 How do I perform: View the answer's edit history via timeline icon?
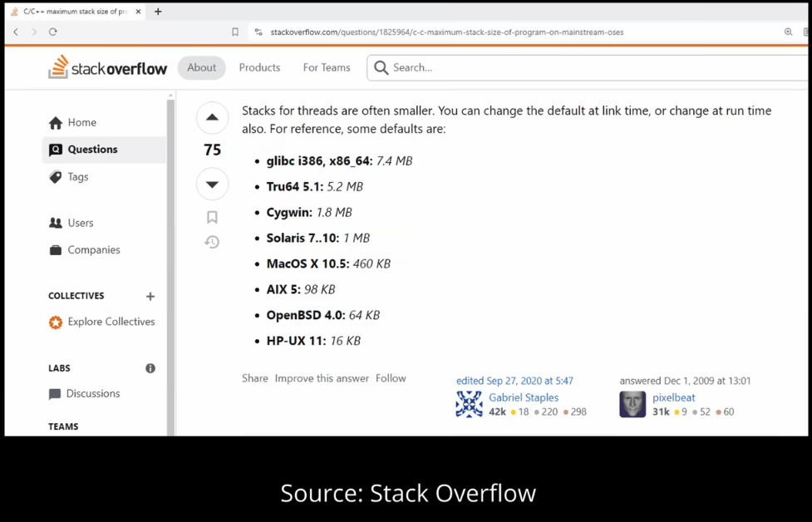pyautogui.click(x=212, y=242)
